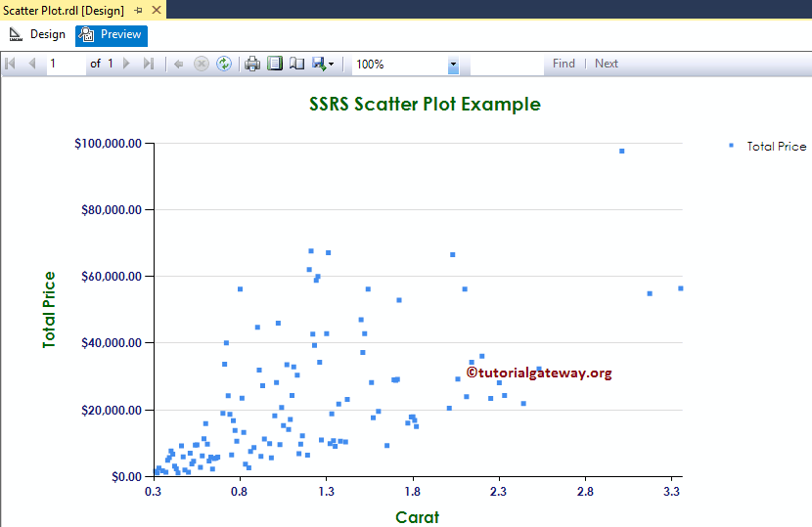Toggle print layout view
The height and width of the screenshot is (527, 812).
(275, 64)
